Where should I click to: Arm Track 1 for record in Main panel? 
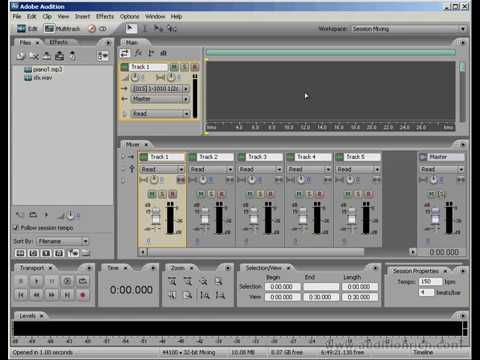195,67
